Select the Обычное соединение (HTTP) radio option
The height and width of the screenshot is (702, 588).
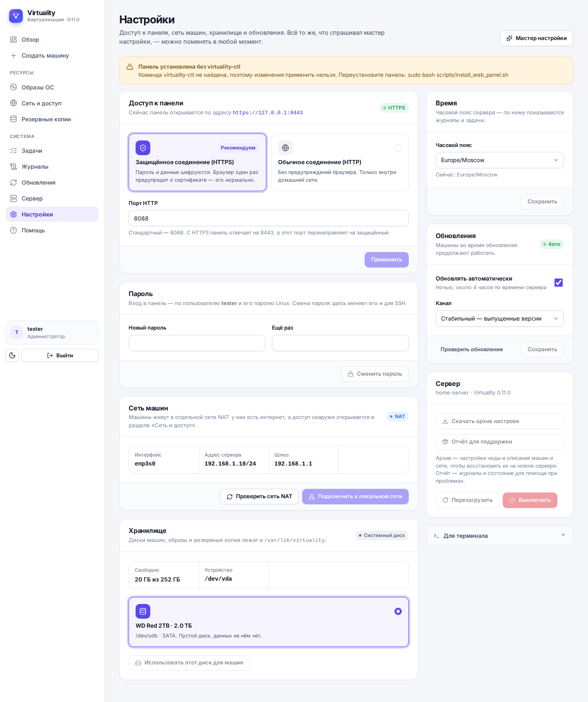coord(398,148)
